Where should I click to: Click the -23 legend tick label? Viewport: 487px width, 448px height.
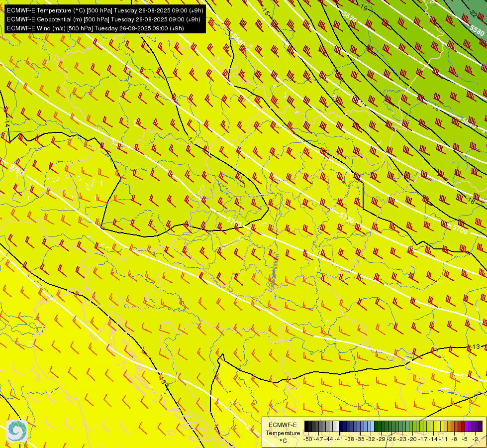pyautogui.click(x=402, y=439)
